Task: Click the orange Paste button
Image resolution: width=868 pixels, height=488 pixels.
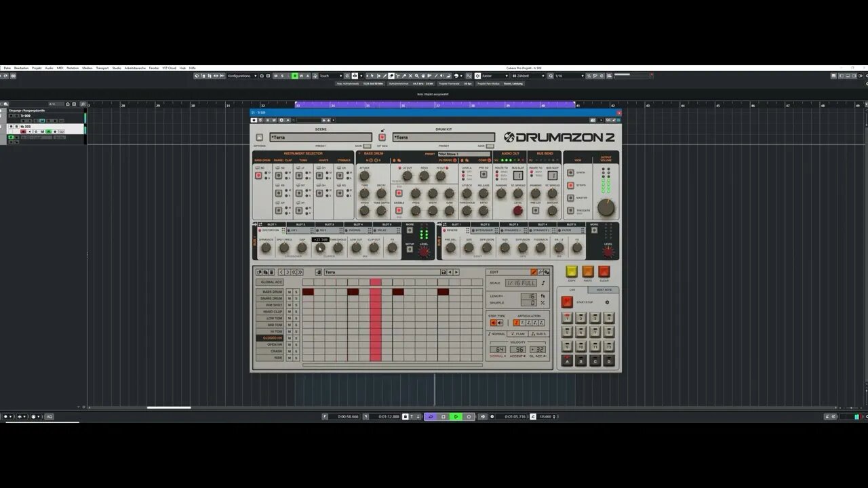Action: (588, 272)
